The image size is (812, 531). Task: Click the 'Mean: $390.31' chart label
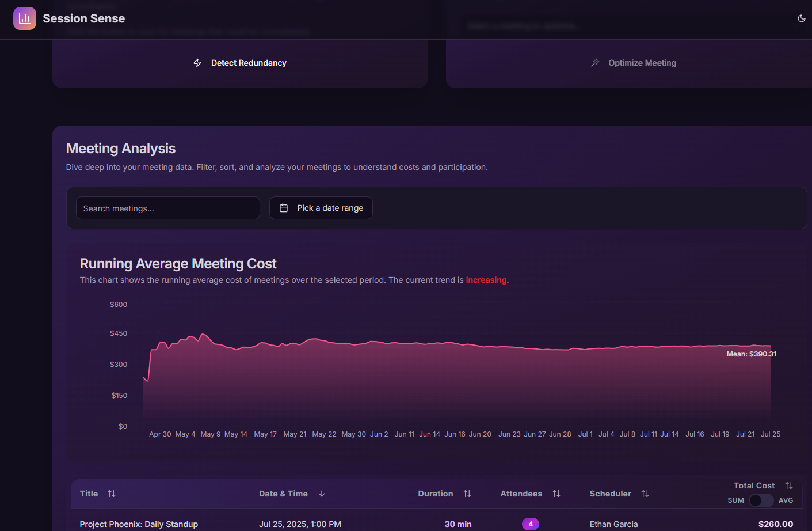point(752,354)
